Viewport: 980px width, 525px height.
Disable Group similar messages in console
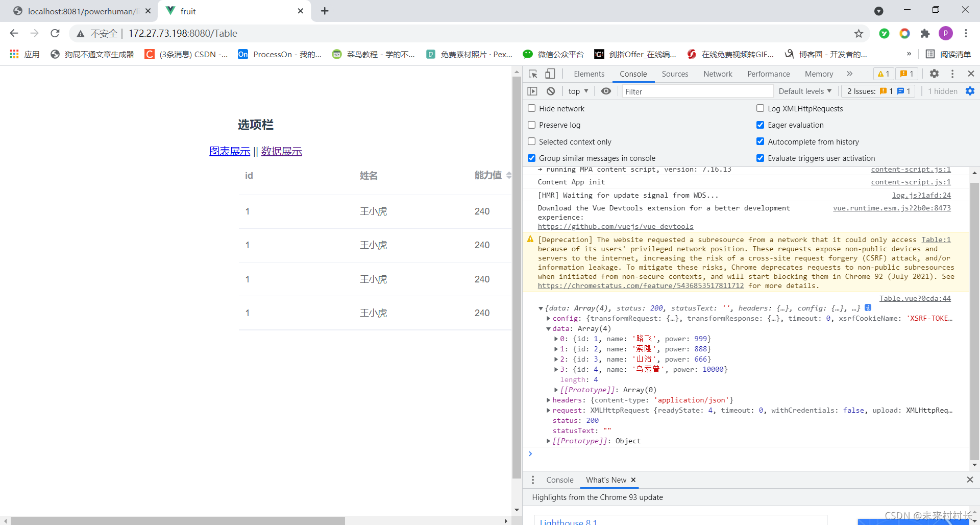pos(532,158)
